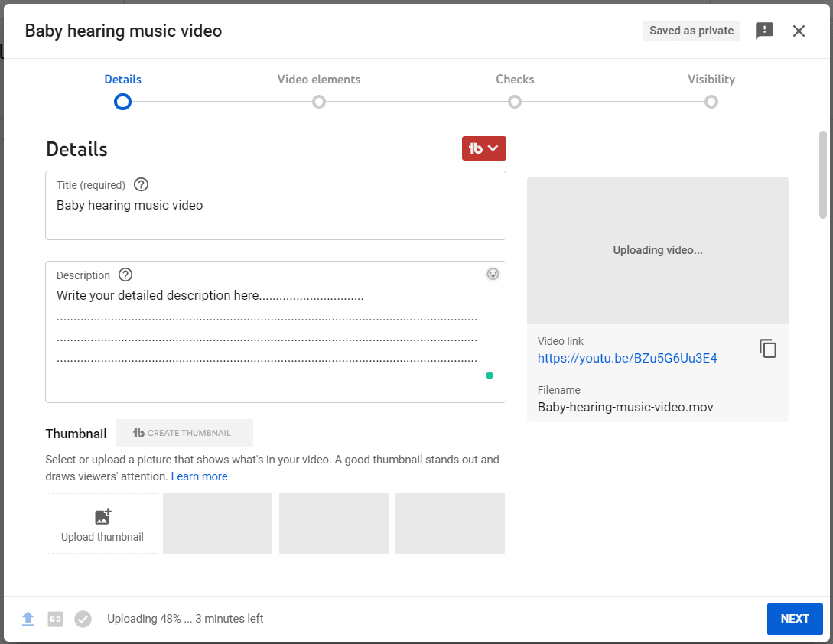Click the send feedback icon
833x644 pixels.
point(764,31)
